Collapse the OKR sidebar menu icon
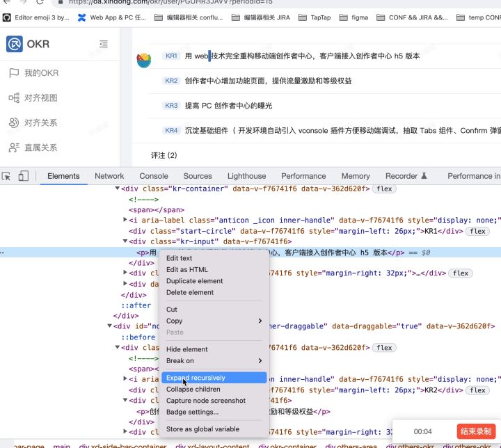Viewport: 501px width, 448px height. pyautogui.click(x=104, y=44)
